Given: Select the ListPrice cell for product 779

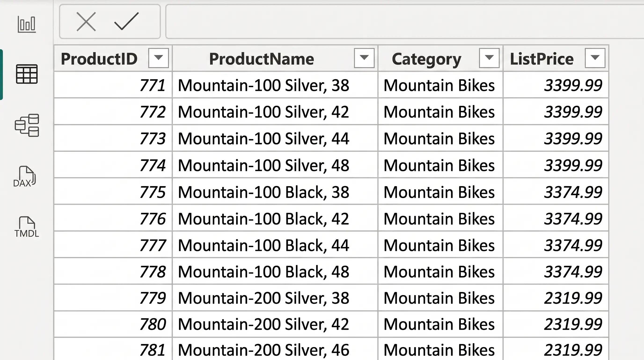Looking at the screenshot, I should 556,298.
